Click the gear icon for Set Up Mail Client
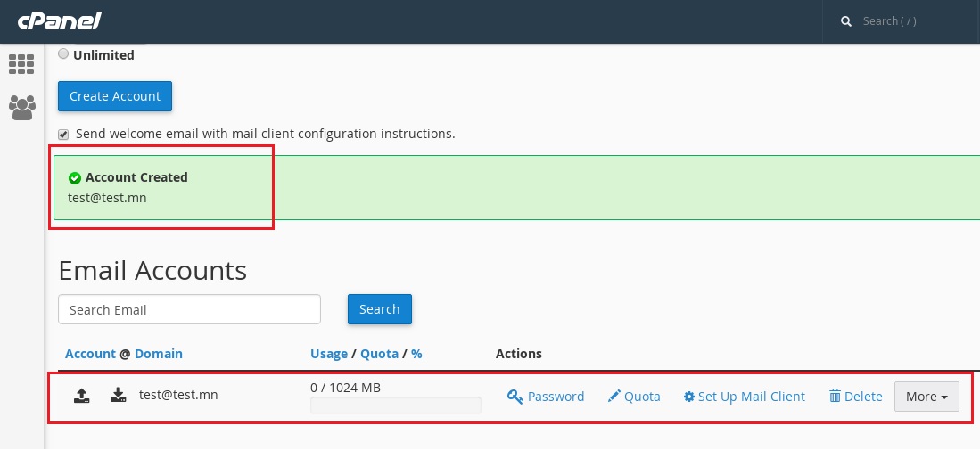This screenshot has width=980, height=450. tap(688, 397)
